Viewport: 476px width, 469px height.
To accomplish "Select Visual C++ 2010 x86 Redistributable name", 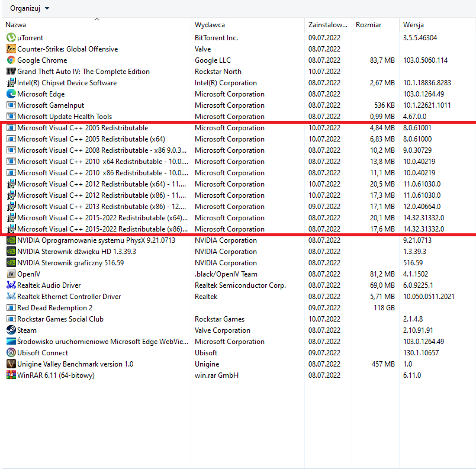I will pyautogui.click(x=102, y=173).
